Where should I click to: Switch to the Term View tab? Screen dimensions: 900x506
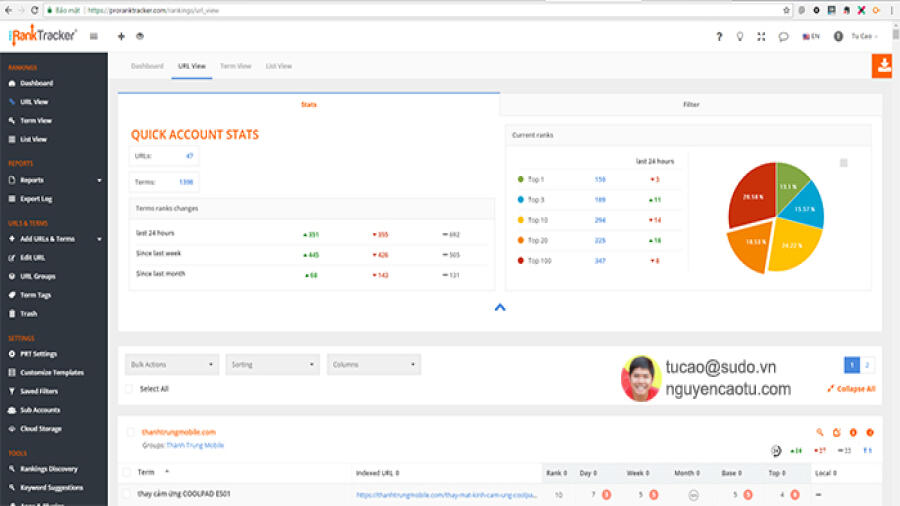point(235,66)
